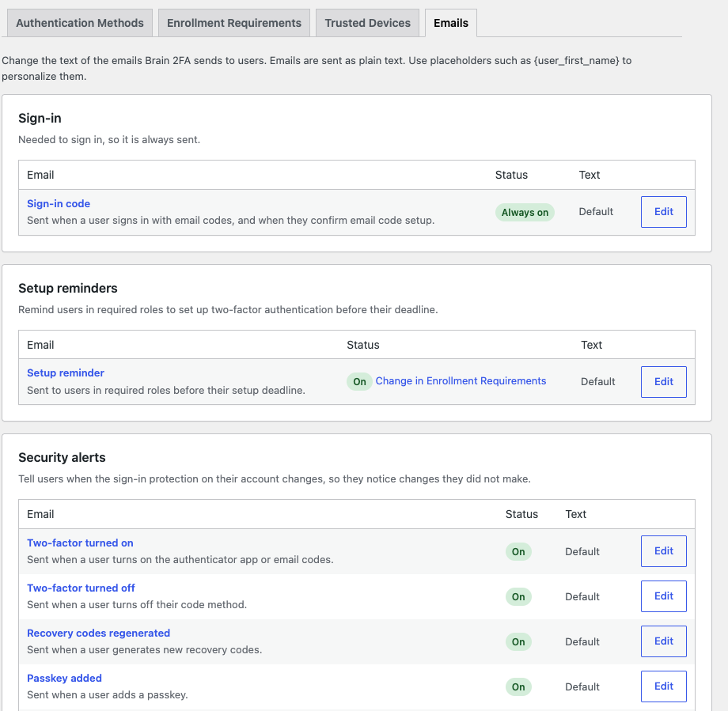Screen dimensions: 728x711
Task: Click On badge for Two-factor turned off
Action: coord(518,597)
